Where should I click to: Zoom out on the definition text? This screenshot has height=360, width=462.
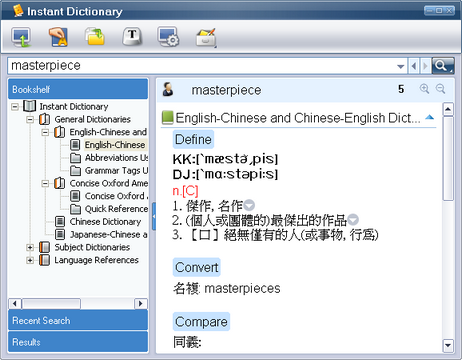[x=441, y=89]
